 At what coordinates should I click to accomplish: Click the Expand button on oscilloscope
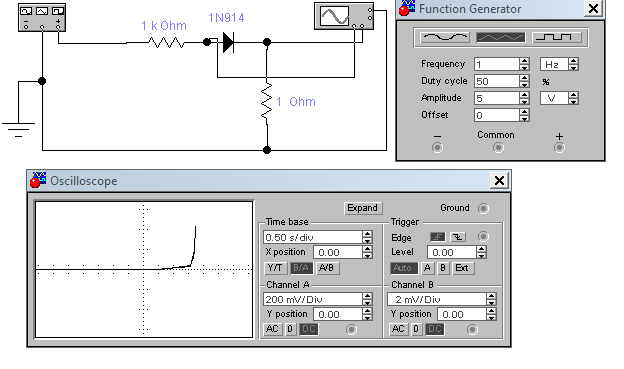pos(363,208)
